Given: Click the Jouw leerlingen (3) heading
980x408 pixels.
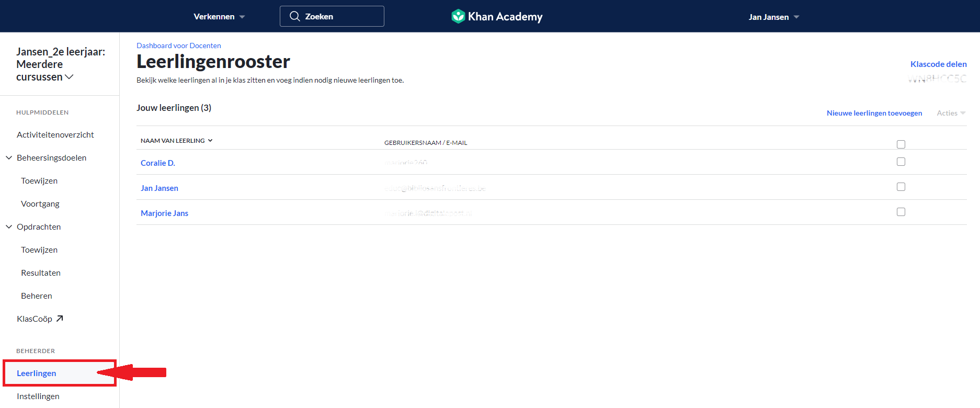Looking at the screenshot, I should pyautogui.click(x=174, y=108).
